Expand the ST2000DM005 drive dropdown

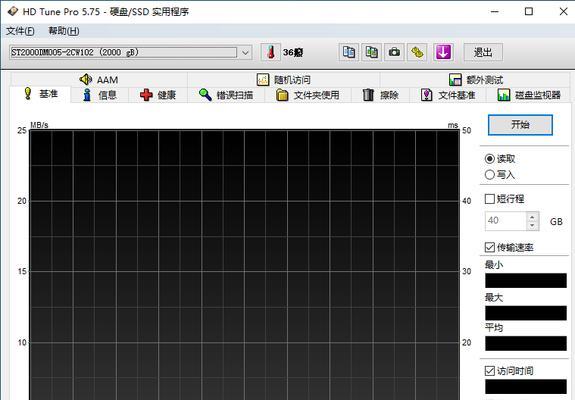[x=245, y=53]
